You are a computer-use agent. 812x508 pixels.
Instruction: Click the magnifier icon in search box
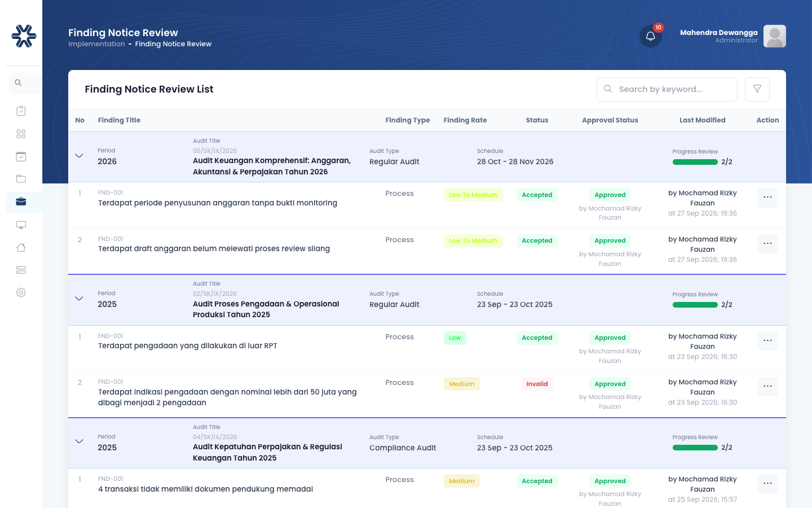[x=608, y=89]
